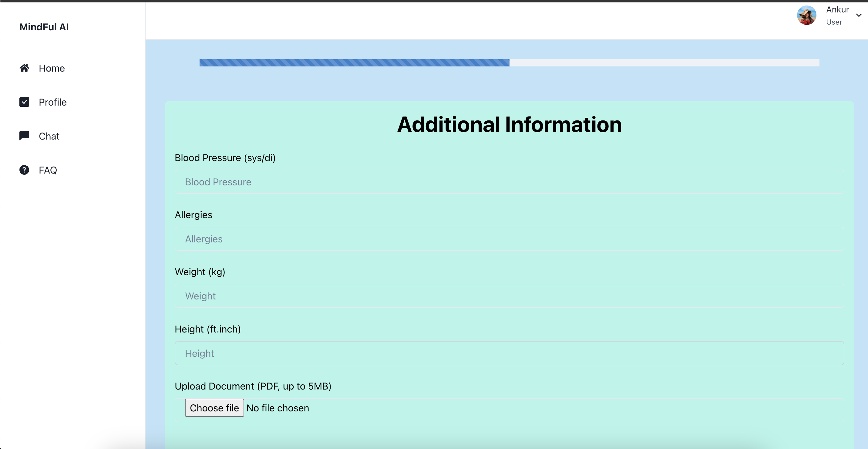Expand the user menu chevron
The width and height of the screenshot is (868, 449).
[859, 15]
